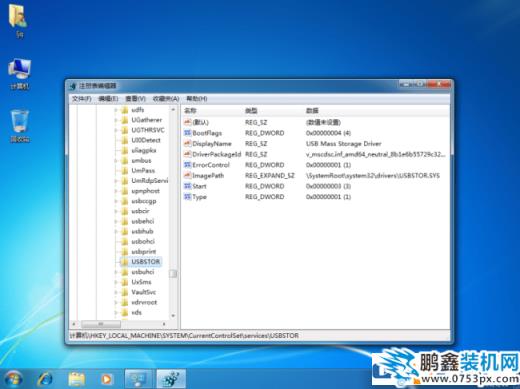Click the folder icon beside UmPass

[x=125, y=171]
